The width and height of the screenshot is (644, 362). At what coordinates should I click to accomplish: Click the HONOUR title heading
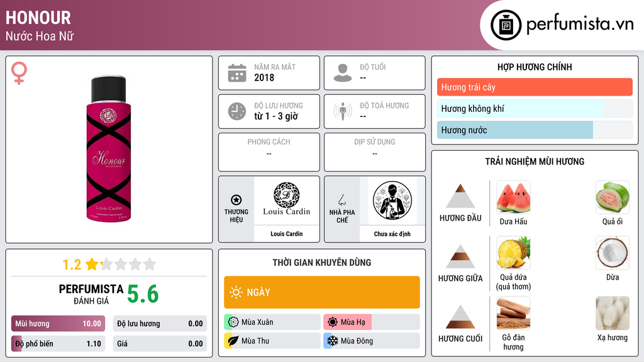(38, 18)
